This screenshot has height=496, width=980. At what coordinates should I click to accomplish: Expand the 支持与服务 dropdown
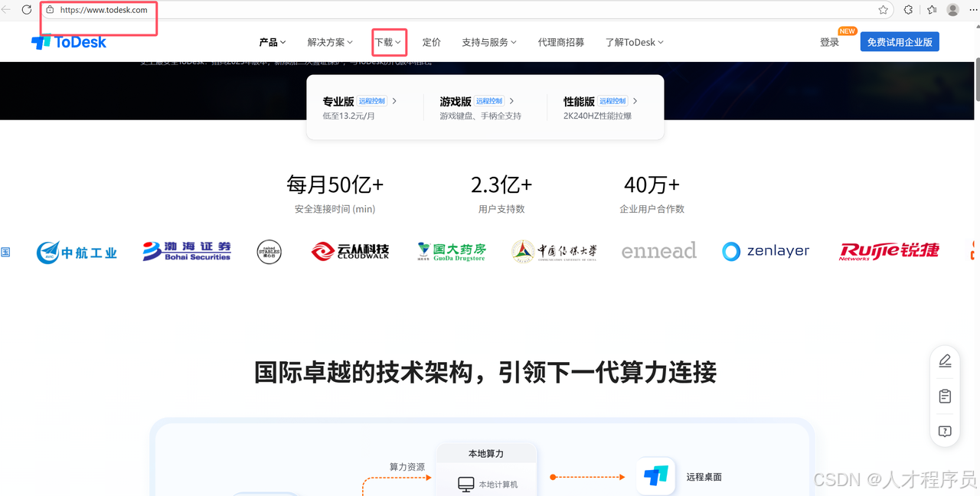point(489,42)
